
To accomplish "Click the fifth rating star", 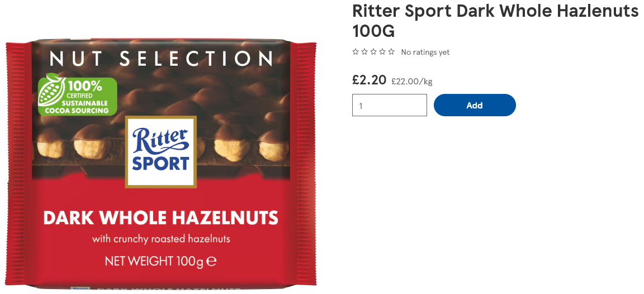I will [x=391, y=52].
